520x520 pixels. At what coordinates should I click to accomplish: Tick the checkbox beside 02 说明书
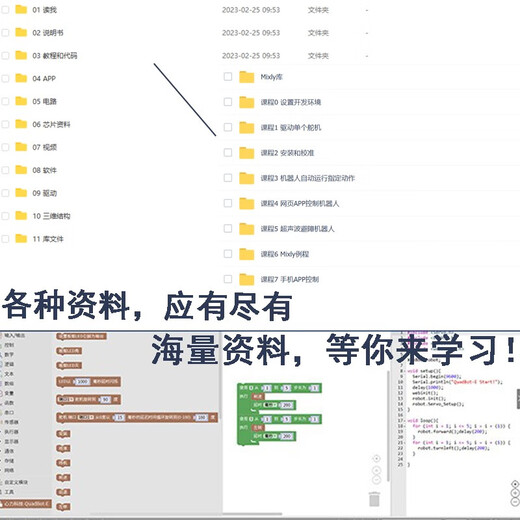[5, 32]
